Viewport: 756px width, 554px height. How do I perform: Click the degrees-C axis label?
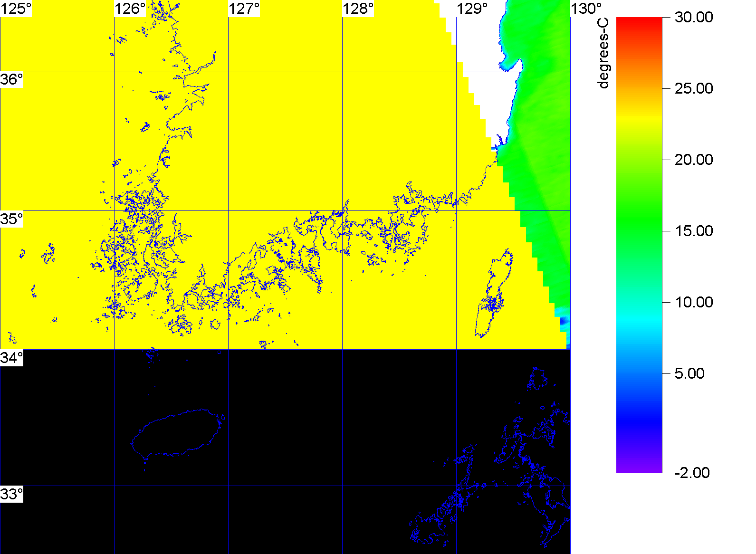[x=603, y=54]
